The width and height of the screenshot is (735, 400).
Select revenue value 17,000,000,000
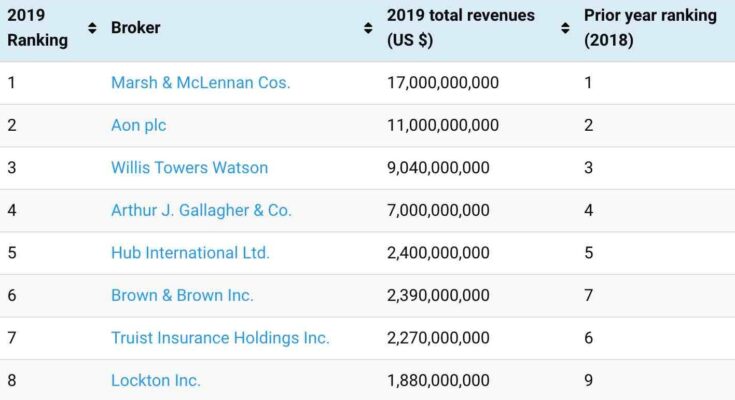click(443, 83)
